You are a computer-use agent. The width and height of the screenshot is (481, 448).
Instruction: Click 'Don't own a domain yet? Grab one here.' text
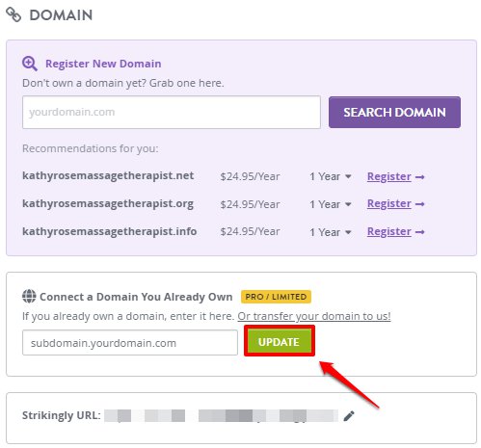click(x=123, y=83)
